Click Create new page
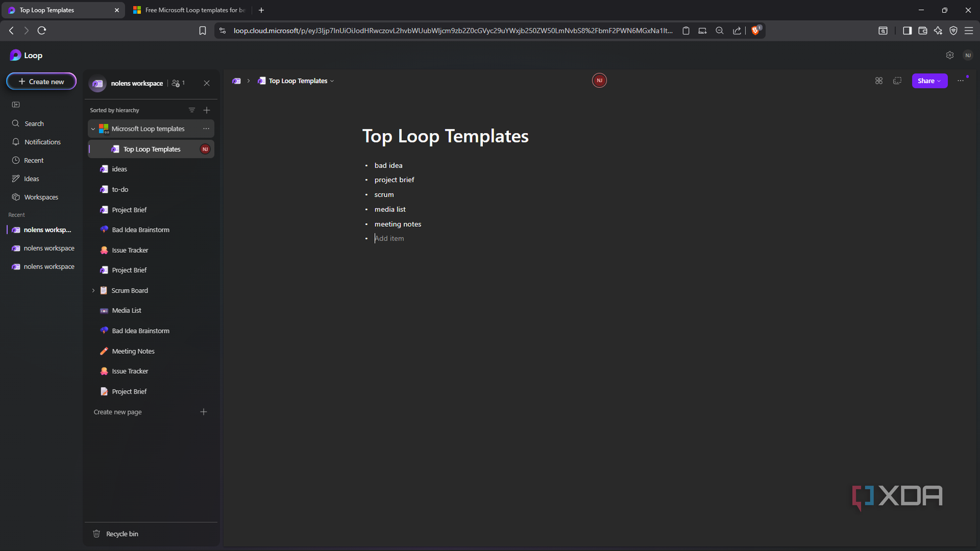Image resolution: width=980 pixels, height=551 pixels. (x=118, y=411)
